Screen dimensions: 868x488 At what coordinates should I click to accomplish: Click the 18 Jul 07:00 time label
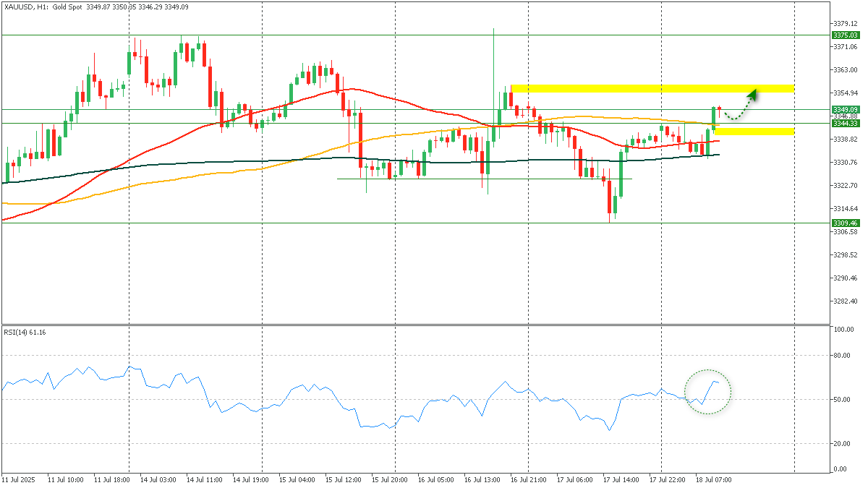pyautogui.click(x=714, y=479)
